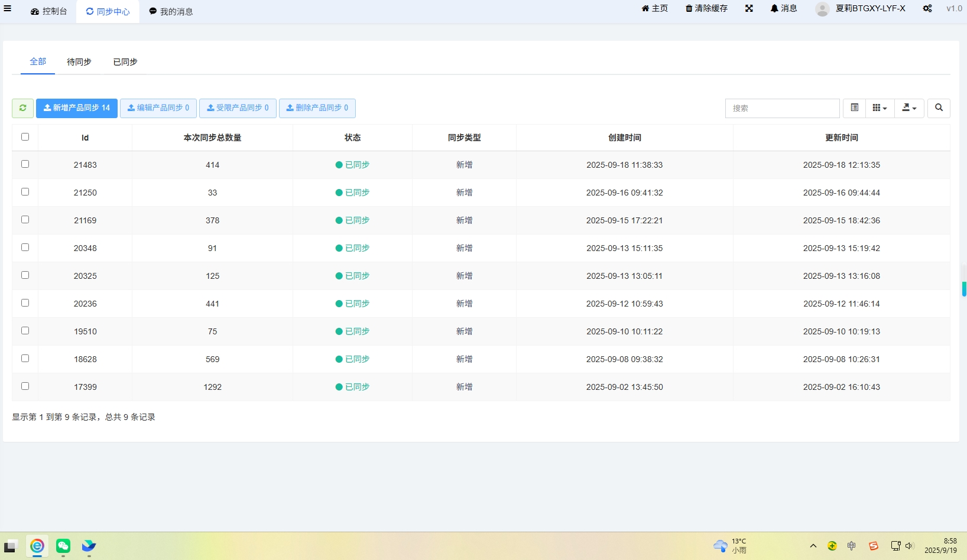Click the green refresh icon button

[22, 108]
